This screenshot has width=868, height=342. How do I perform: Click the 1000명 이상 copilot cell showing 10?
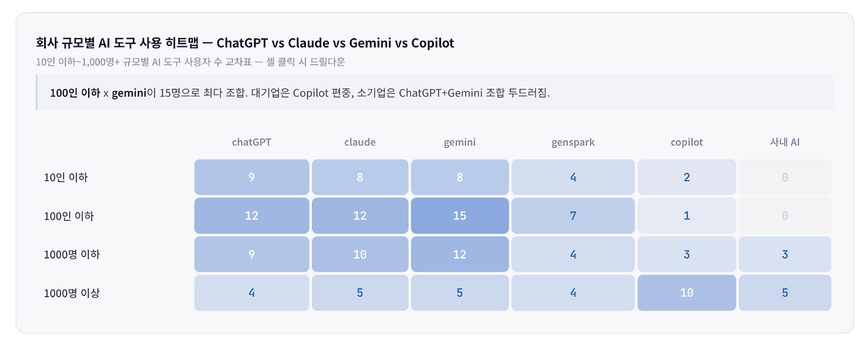(x=686, y=293)
